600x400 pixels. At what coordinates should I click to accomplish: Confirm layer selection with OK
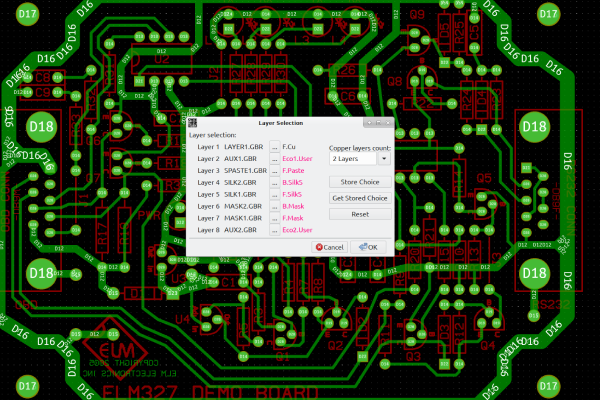(368, 247)
